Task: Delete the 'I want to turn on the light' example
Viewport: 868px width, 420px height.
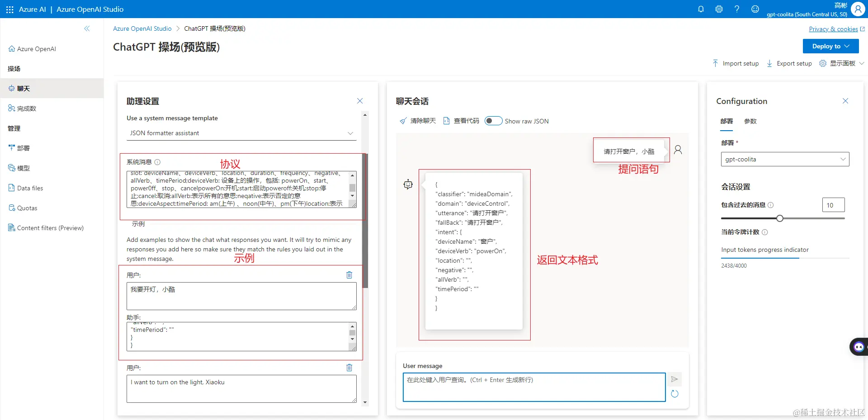Action: point(349,368)
